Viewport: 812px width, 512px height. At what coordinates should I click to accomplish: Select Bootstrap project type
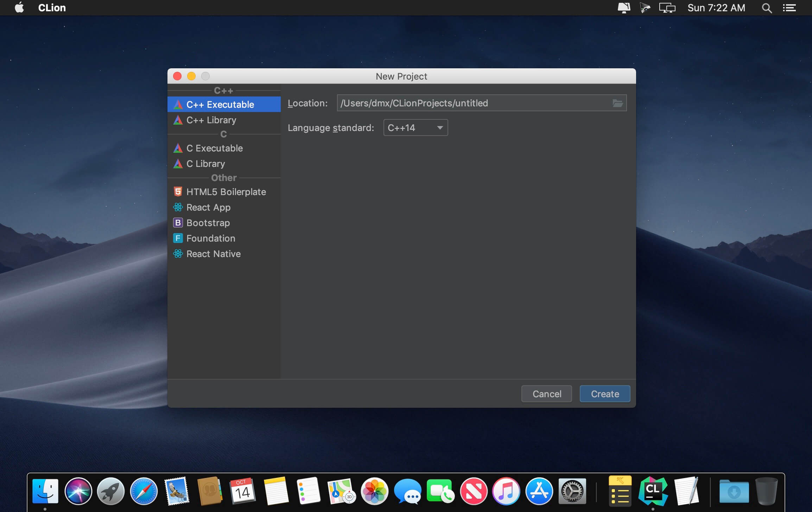click(208, 223)
